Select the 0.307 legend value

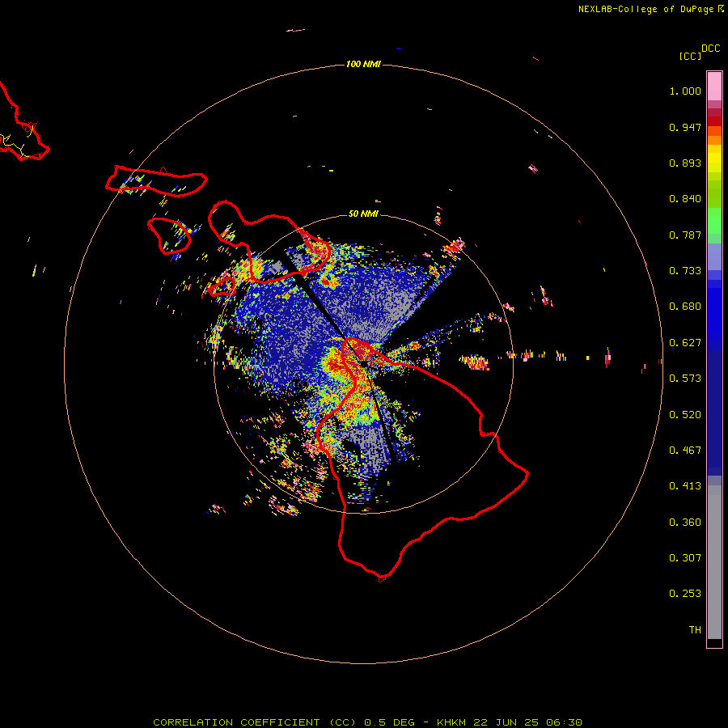click(685, 558)
